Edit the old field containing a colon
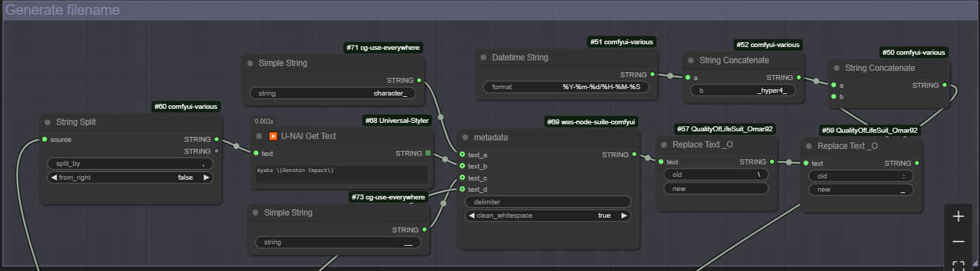The height and width of the screenshot is (271, 980). click(x=861, y=176)
